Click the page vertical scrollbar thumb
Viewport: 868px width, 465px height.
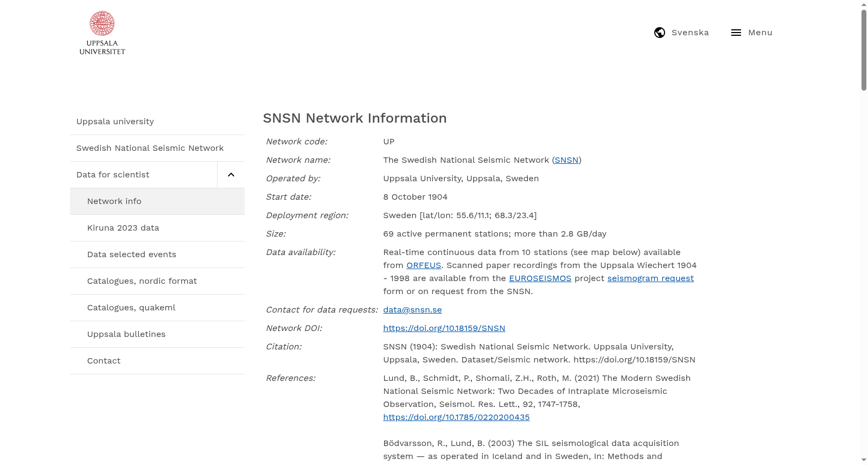(x=864, y=50)
